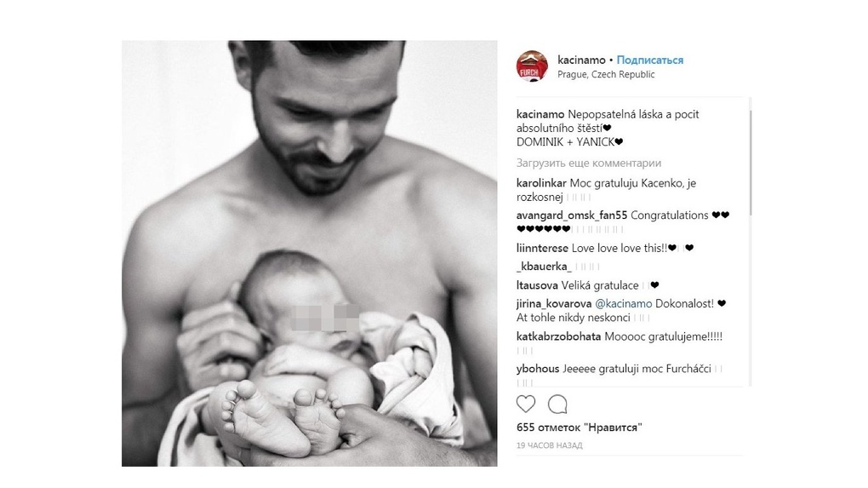Open katkabrzobohata profile
This screenshot has height=488, width=868.
[558, 336]
